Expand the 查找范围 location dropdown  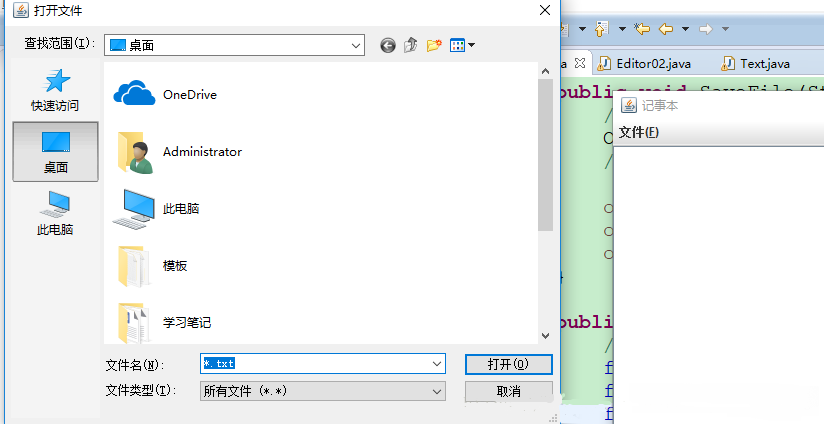357,45
